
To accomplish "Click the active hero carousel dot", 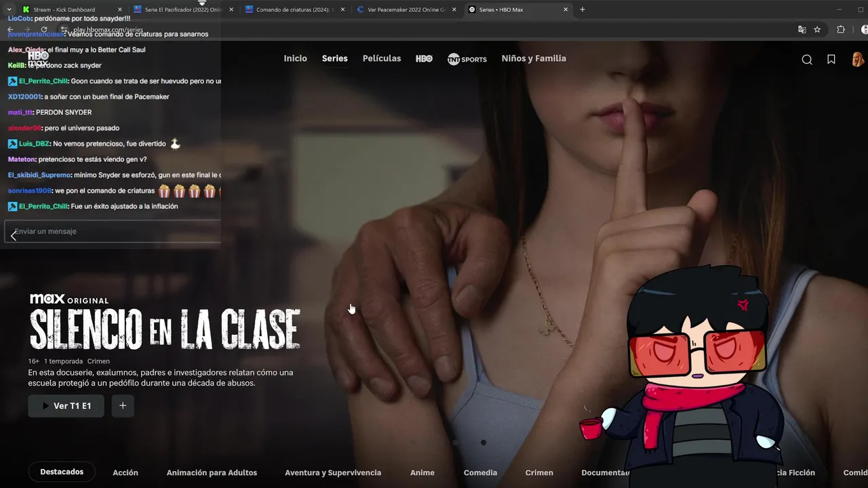I will pos(483,443).
